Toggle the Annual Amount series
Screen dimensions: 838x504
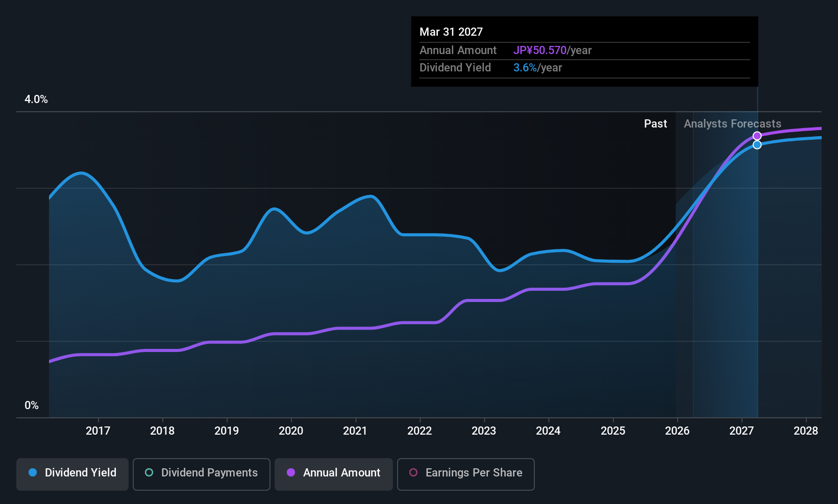point(334,474)
